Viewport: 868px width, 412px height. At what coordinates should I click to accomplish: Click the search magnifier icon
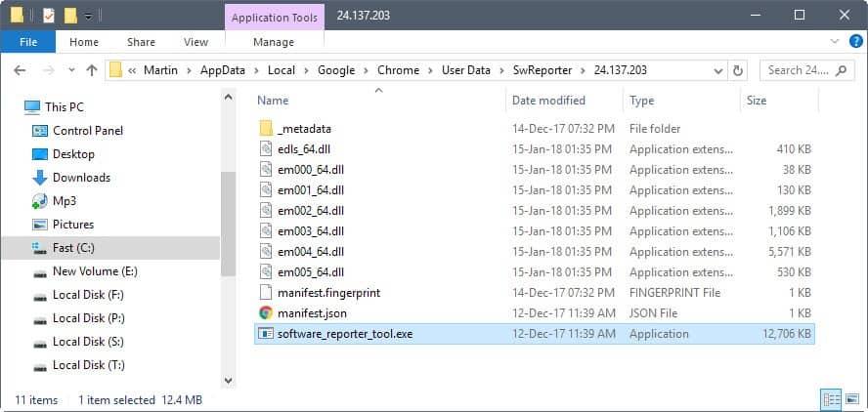tap(842, 70)
